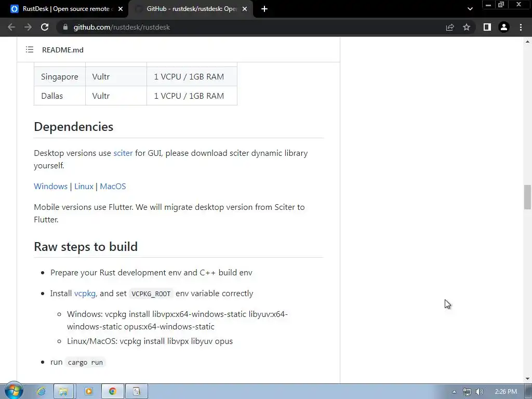Open Internet Explorer from the taskbar
532x399 pixels.
[41, 392]
